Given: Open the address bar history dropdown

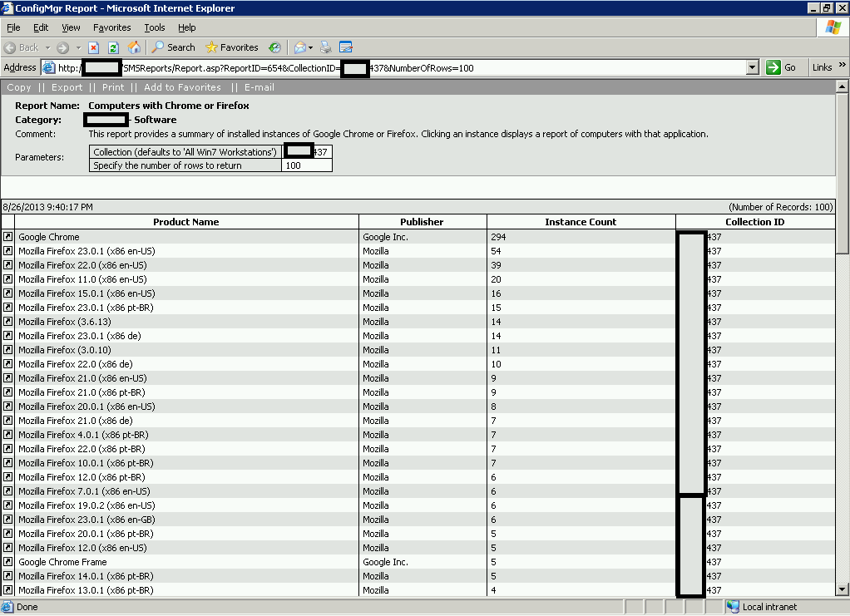Looking at the screenshot, I should point(752,67).
